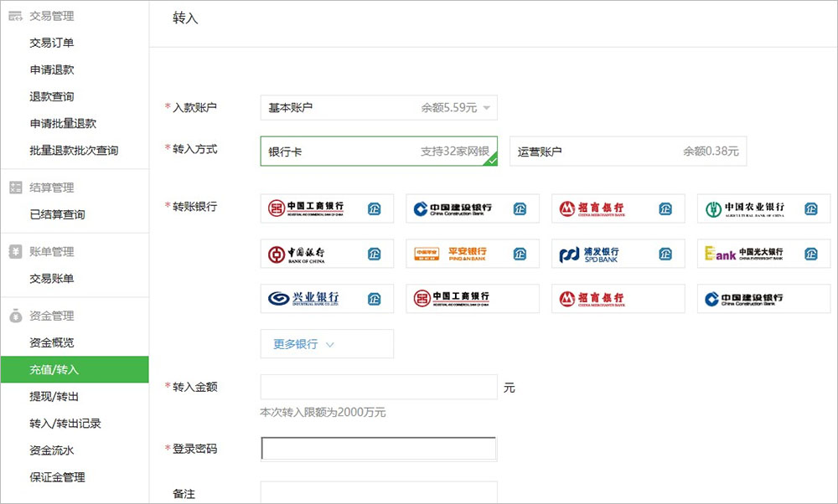Click the 账单管理 section icon

coord(15,251)
